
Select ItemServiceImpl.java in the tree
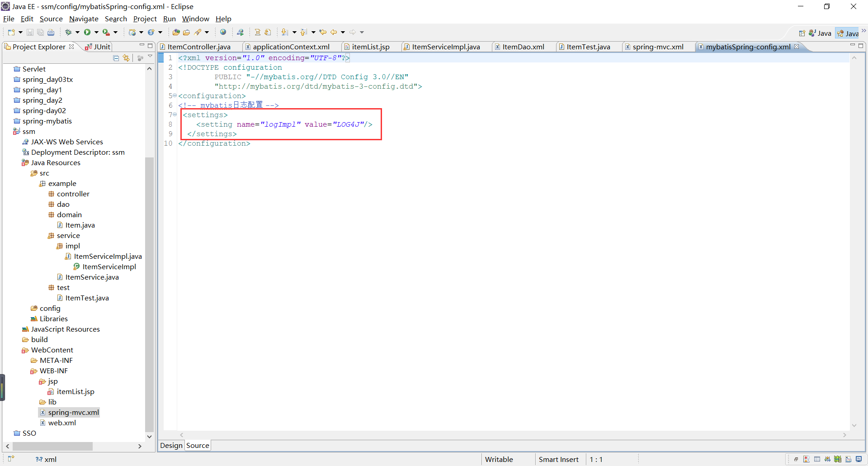point(104,256)
